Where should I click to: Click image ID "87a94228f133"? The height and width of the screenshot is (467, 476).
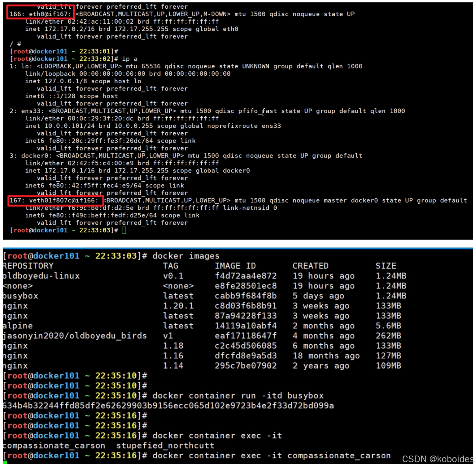[x=245, y=316]
